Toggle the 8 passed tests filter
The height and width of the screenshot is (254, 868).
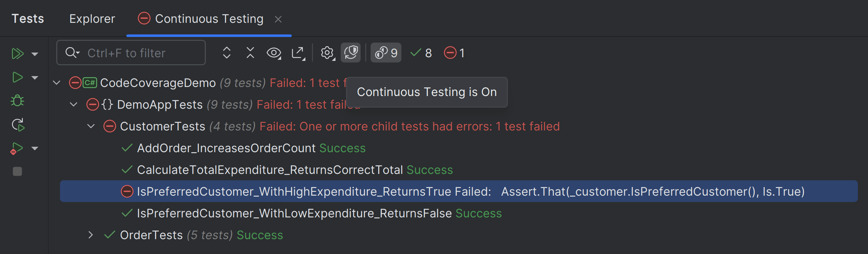pyautogui.click(x=421, y=53)
